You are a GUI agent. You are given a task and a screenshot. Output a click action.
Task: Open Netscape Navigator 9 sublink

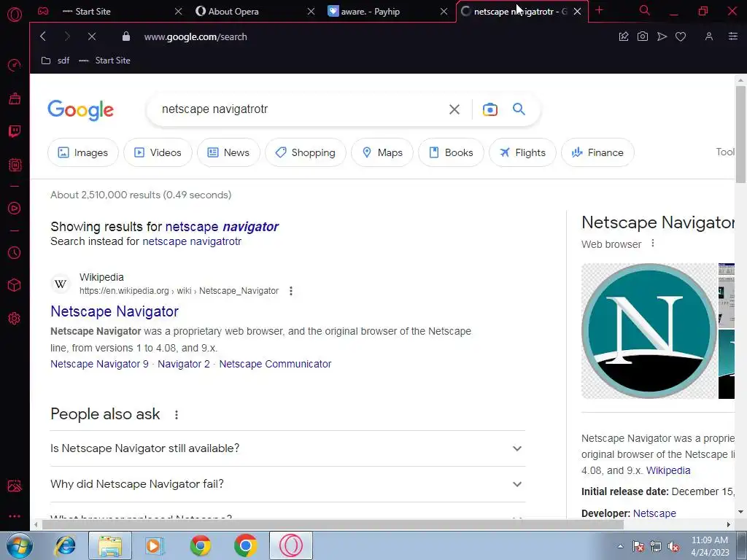99,364
